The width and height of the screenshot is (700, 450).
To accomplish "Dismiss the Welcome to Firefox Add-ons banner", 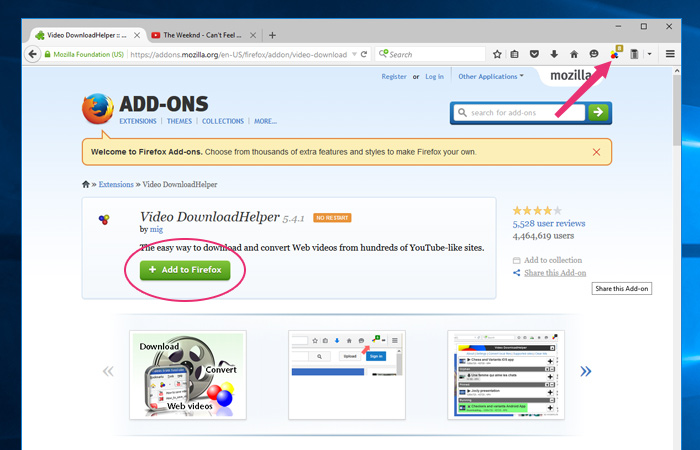I will click(596, 152).
